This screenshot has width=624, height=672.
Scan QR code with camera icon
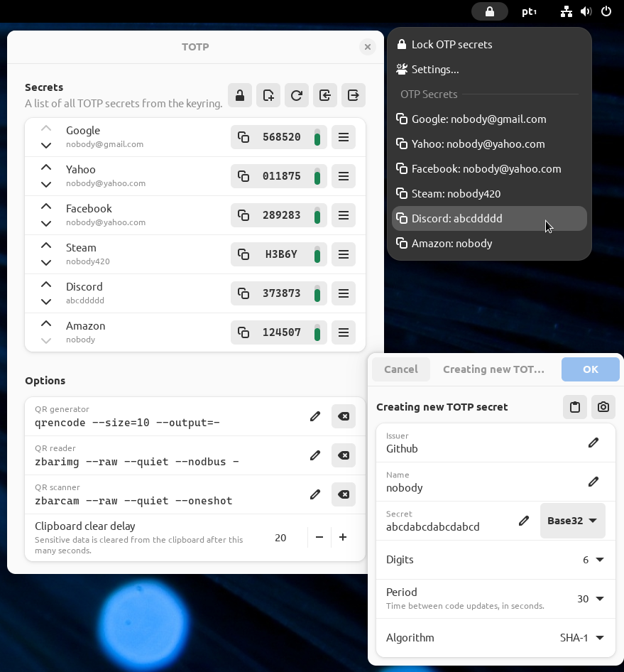[x=603, y=407]
